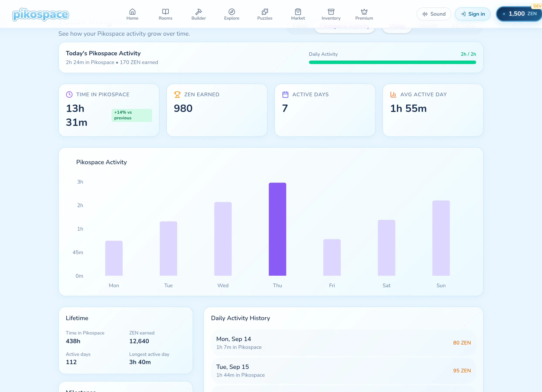This screenshot has width=542, height=392.
Task: Click the calendar icon beside Active Days
Action: [x=285, y=94]
